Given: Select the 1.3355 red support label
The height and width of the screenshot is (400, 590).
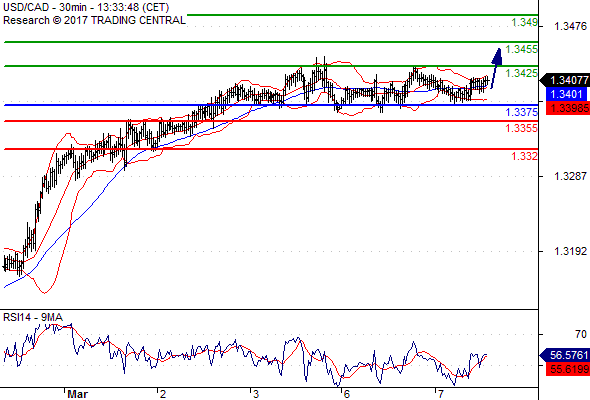Looking at the screenshot, I should 522,128.
